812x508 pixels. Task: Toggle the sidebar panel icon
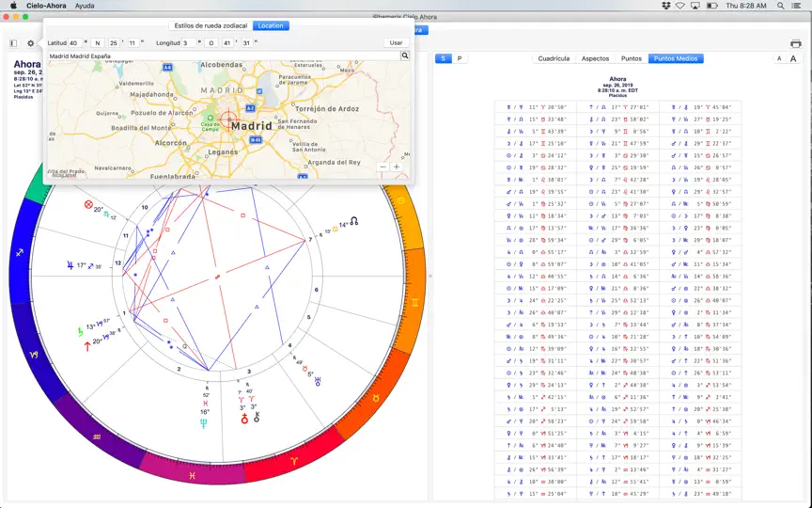click(13, 43)
